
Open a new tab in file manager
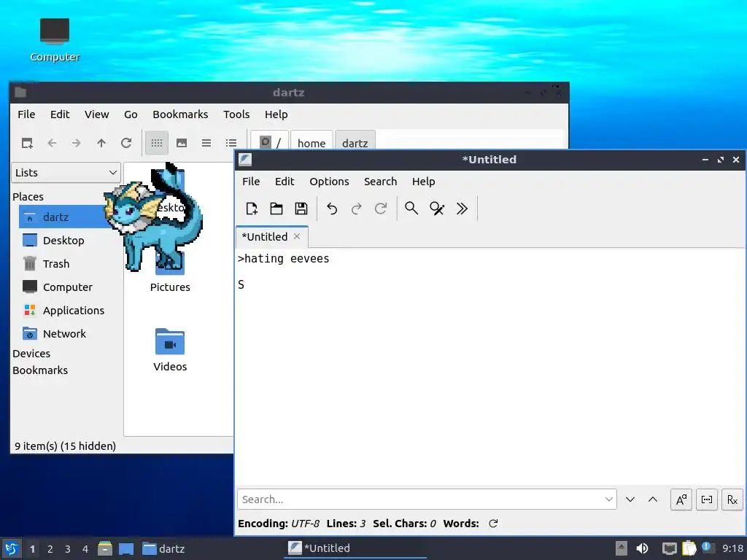point(27,143)
